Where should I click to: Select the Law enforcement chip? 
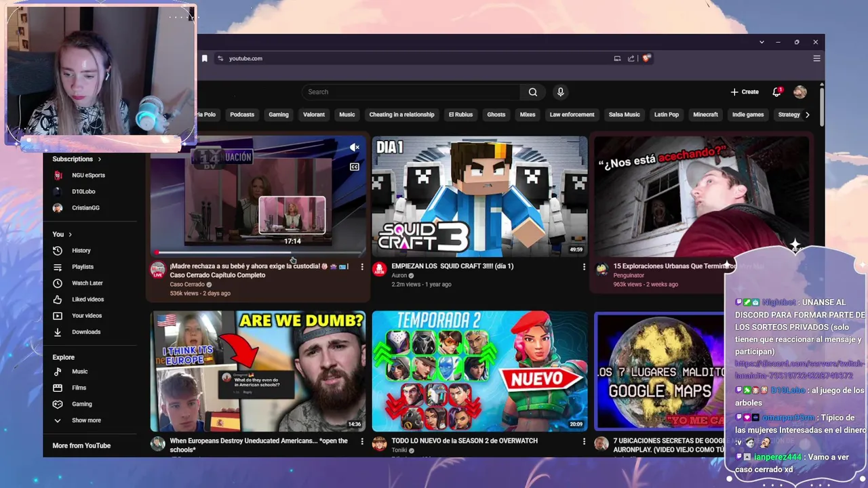tap(572, 115)
